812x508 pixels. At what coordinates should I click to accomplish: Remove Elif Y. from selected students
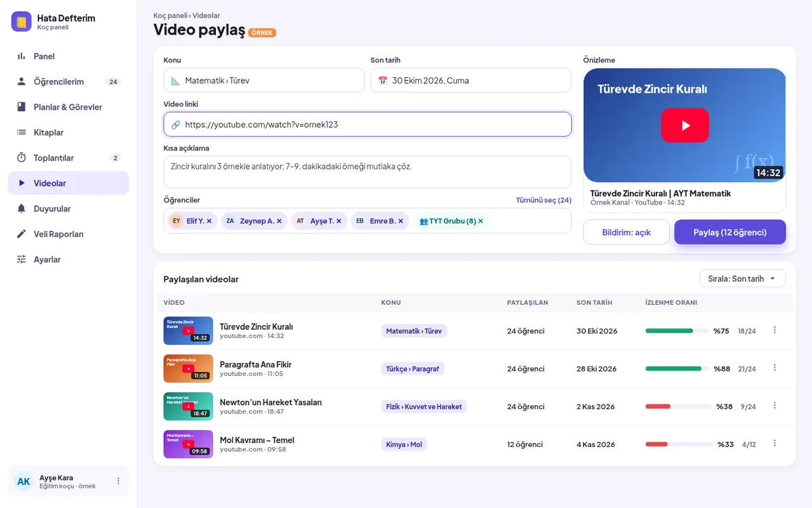[209, 221]
